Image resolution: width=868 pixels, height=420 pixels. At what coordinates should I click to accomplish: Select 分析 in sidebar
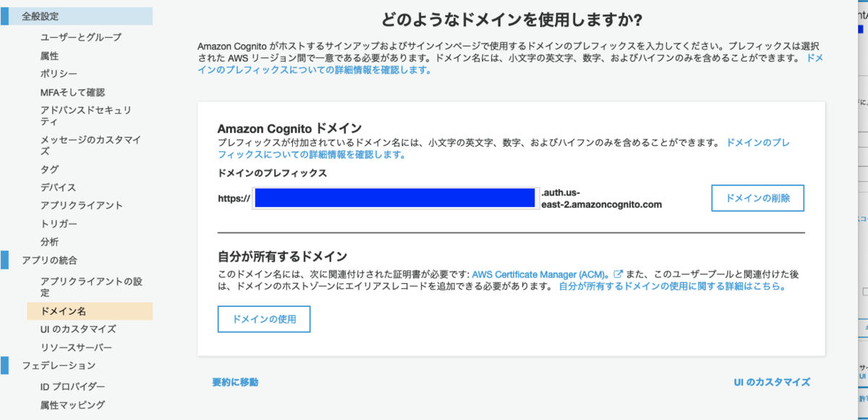(x=50, y=242)
